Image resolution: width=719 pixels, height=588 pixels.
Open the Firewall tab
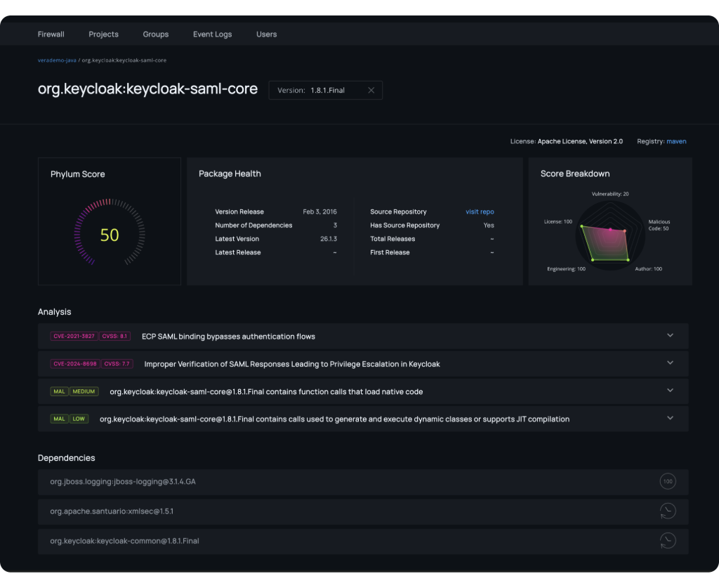[x=51, y=34]
